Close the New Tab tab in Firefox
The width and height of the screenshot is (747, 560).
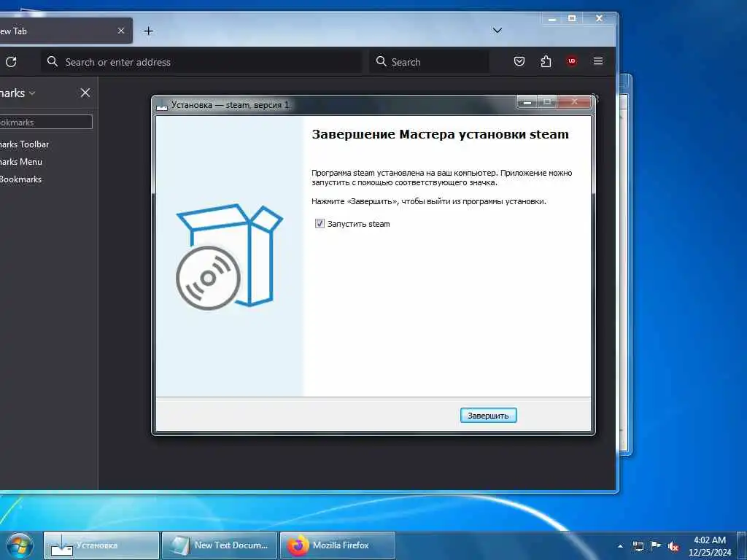pos(121,31)
